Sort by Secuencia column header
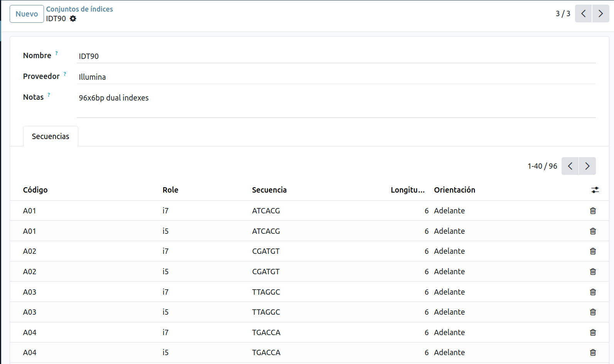The image size is (614, 364). tap(269, 190)
